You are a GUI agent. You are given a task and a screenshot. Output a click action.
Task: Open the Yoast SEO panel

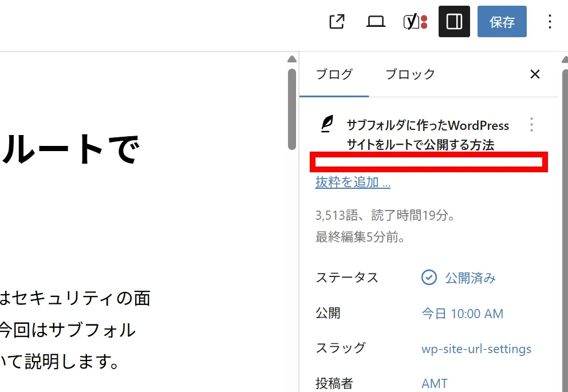(415, 22)
